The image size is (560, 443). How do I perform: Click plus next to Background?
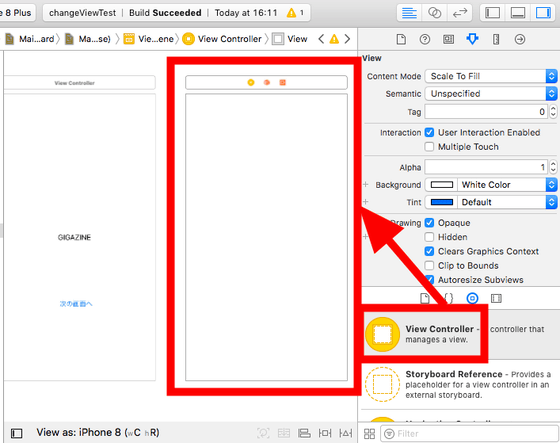click(x=365, y=184)
